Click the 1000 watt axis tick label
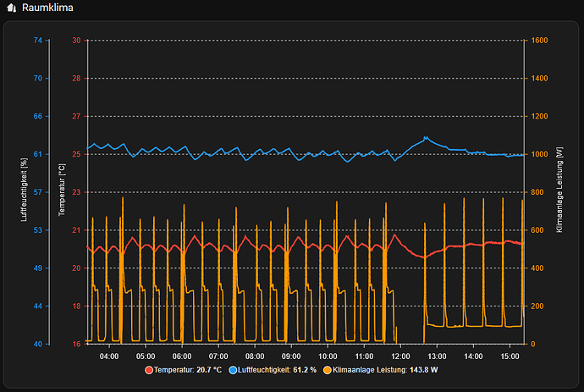Screen dimensions: 584x392 pos(540,154)
